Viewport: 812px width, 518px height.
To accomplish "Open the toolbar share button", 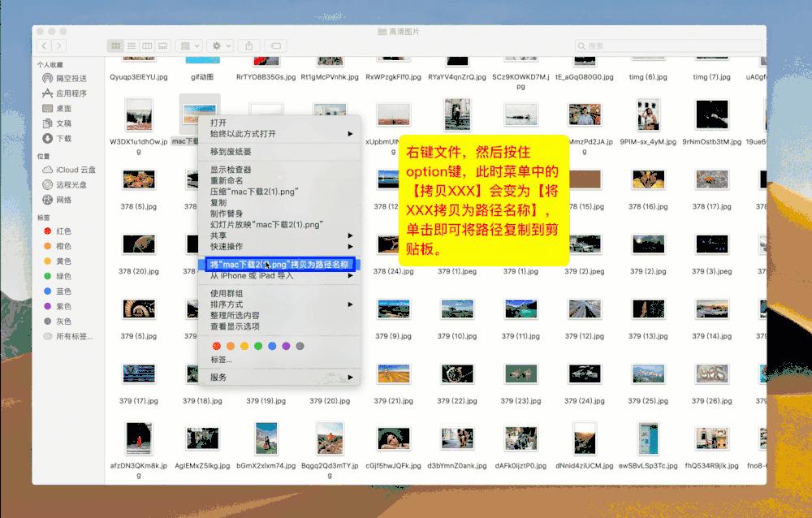I will pyautogui.click(x=249, y=45).
